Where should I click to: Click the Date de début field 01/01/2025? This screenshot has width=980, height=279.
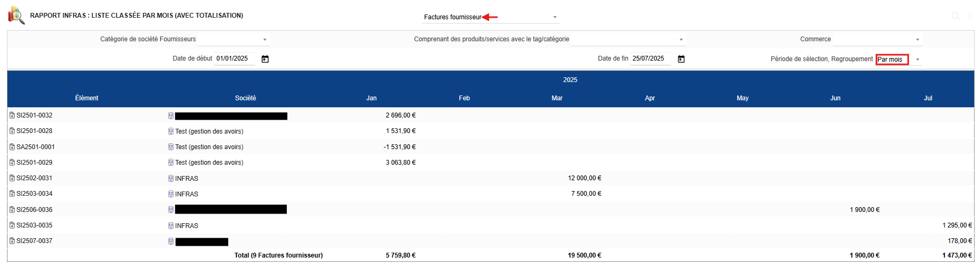coord(234,58)
